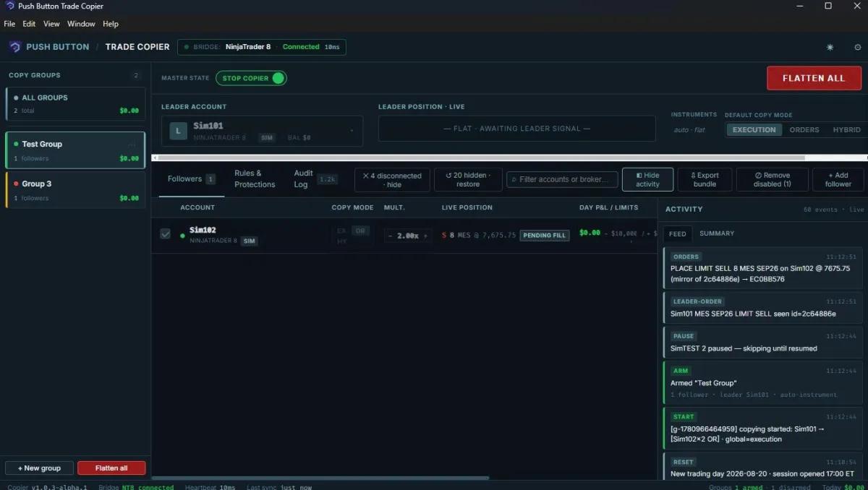Screen dimensions: 868x490
Task: Open the View menu
Action: click(x=51, y=24)
